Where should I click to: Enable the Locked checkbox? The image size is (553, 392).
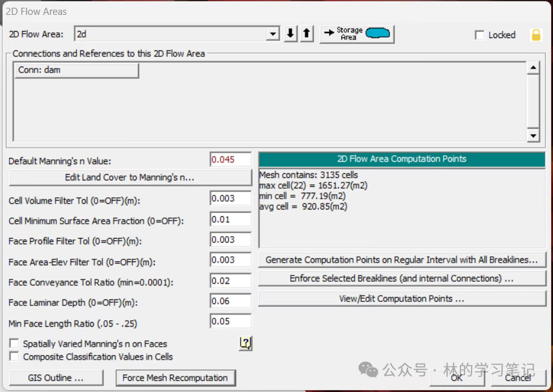point(480,35)
